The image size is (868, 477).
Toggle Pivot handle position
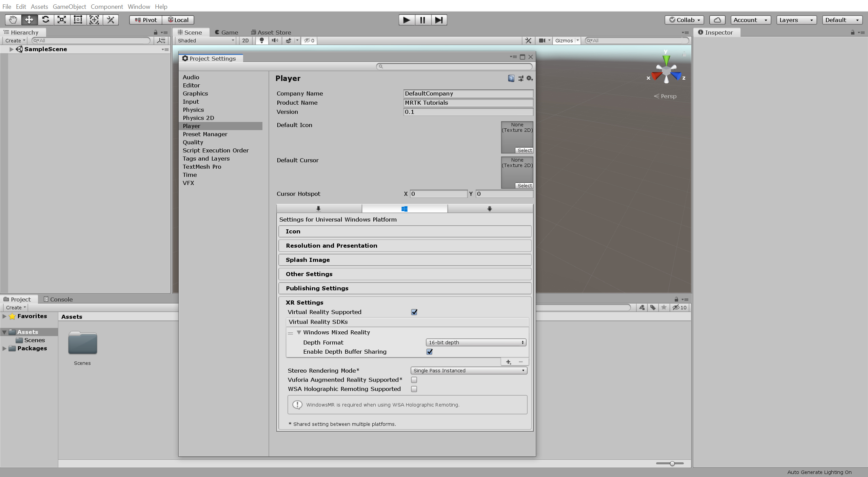click(x=146, y=20)
